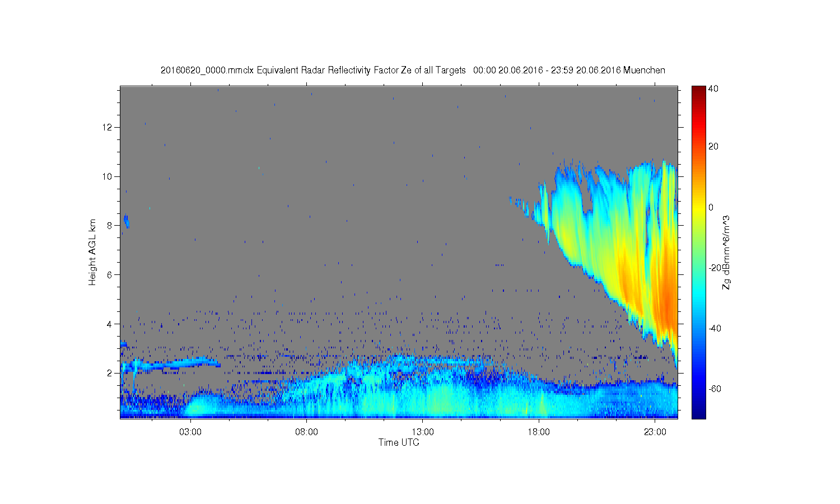840x504 pixels.
Task: Click the colorbar label 20
Action: 713,147
